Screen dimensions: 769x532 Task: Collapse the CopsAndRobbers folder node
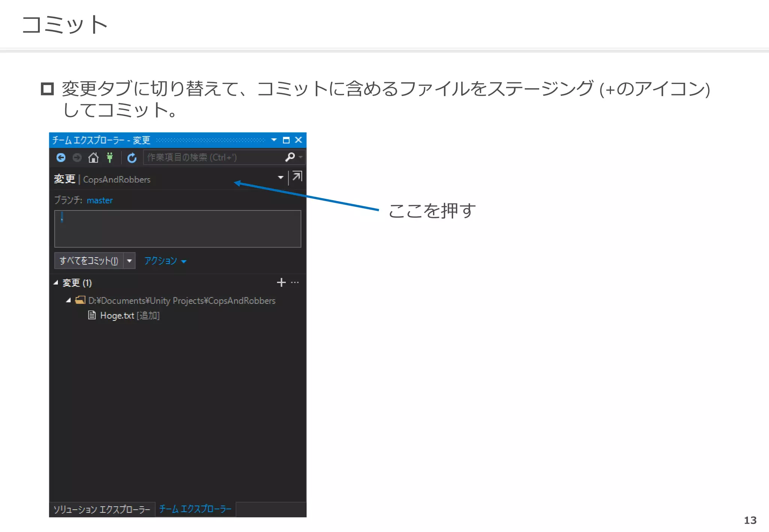pyautogui.click(x=68, y=301)
